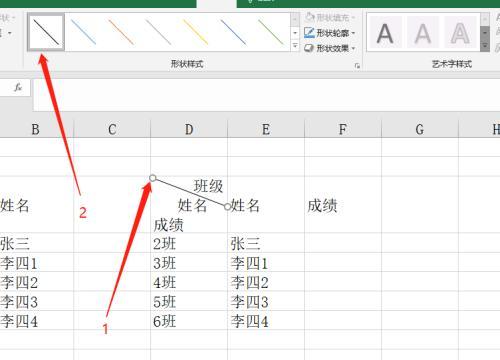Select column G header

tap(420, 129)
